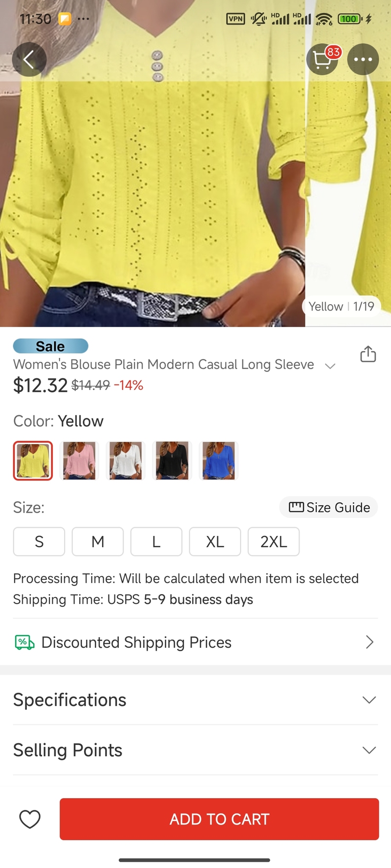Image resolution: width=391 pixels, height=868 pixels.
Task: Tap the ruler icon in Size Guide
Action: click(x=296, y=507)
